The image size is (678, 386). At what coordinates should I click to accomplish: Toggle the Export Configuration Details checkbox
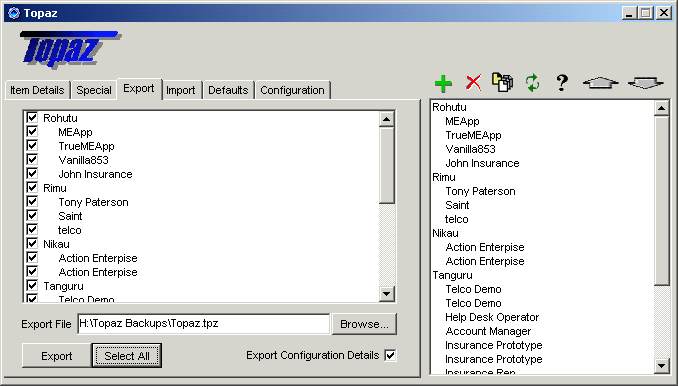coord(390,355)
